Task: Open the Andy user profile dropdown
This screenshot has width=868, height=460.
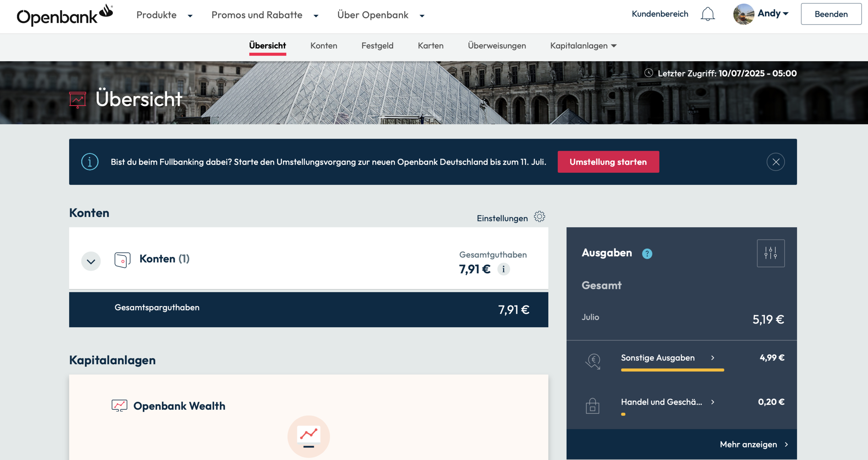Action: coord(761,14)
